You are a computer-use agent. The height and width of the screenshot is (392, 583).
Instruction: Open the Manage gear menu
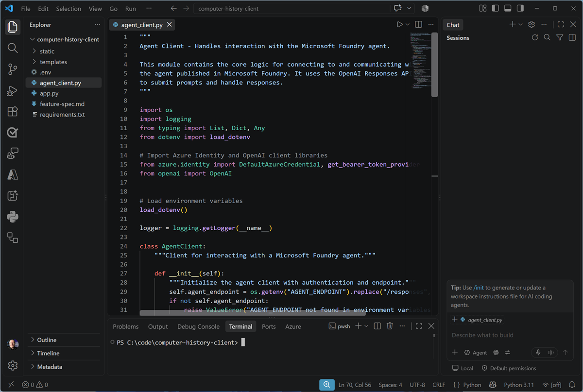pos(13,365)
